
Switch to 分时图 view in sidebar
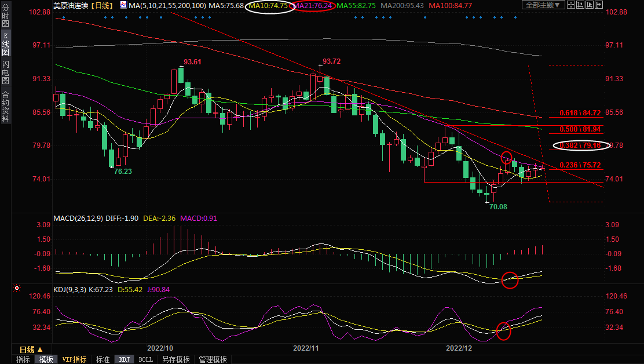(5, 19)
